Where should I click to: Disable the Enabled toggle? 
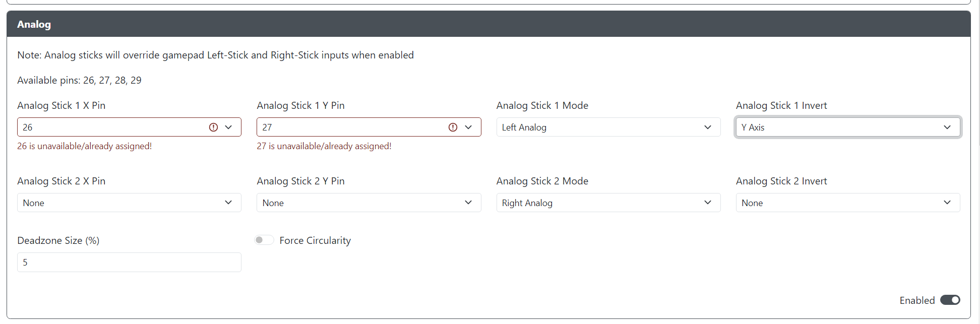point(950,299)
